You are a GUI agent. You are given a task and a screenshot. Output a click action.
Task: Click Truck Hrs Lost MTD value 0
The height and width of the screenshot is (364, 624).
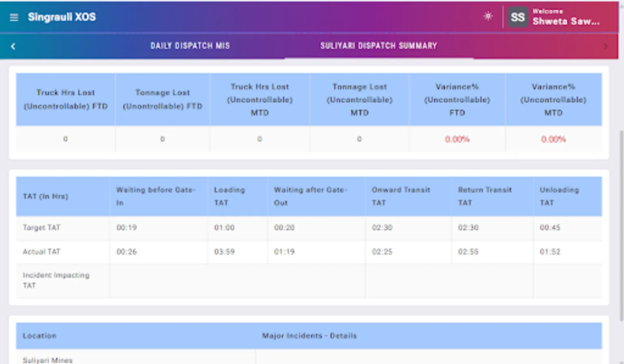tap(260, 139)
